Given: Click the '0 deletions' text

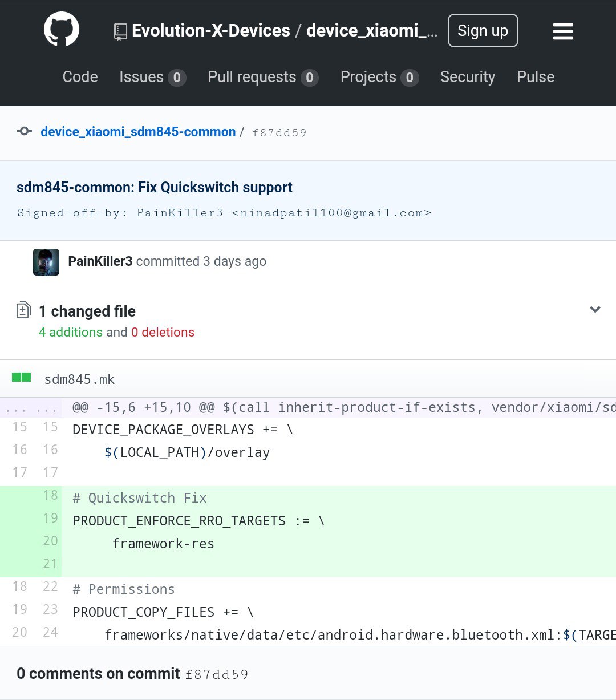Looking at the screenshot, I should [x=163, y=332].
